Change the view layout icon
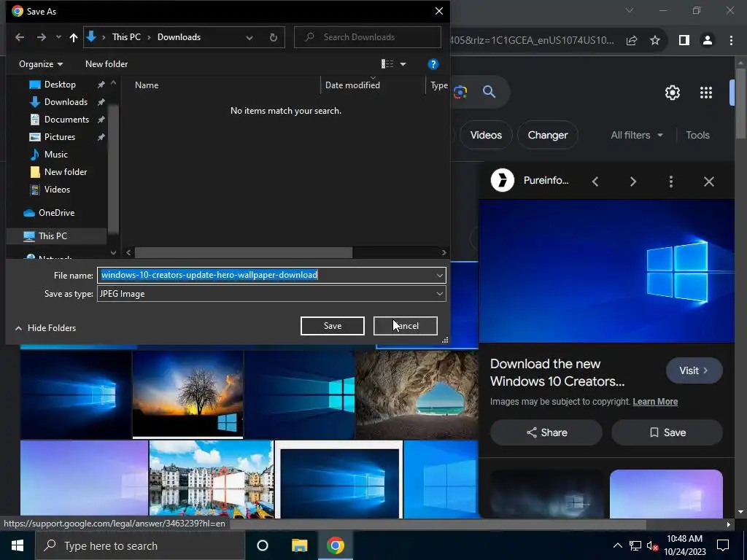The height and width of the screenshot is (560, 747). [x=387, y=64]
